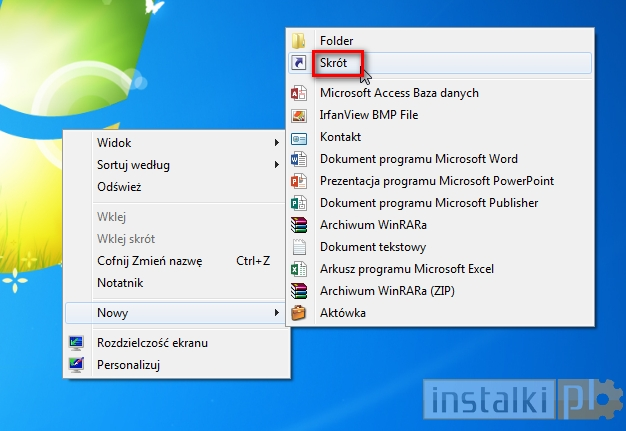
Task: Expand the Nowy submenu arrow
Action: click(276, 313)
